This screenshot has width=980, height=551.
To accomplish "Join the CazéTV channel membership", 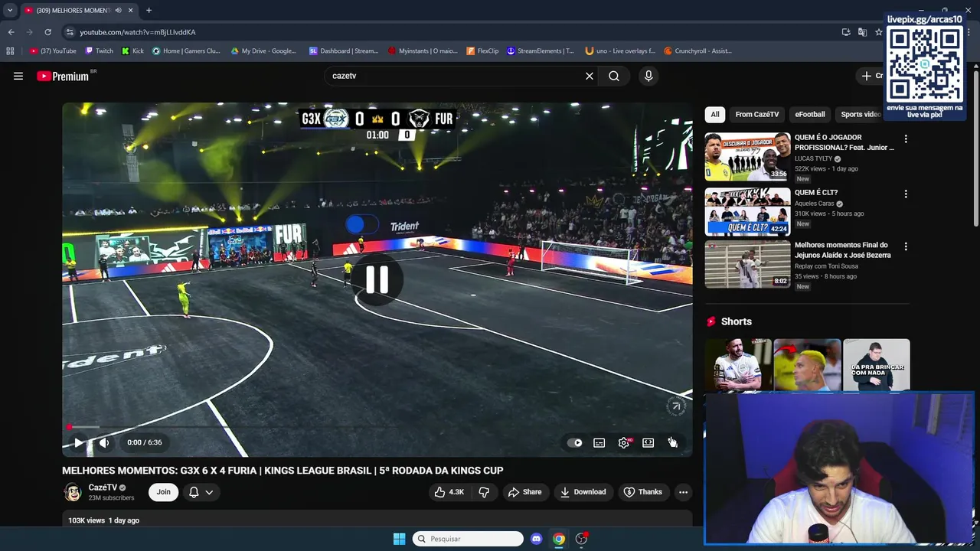I will coord(163,492).
